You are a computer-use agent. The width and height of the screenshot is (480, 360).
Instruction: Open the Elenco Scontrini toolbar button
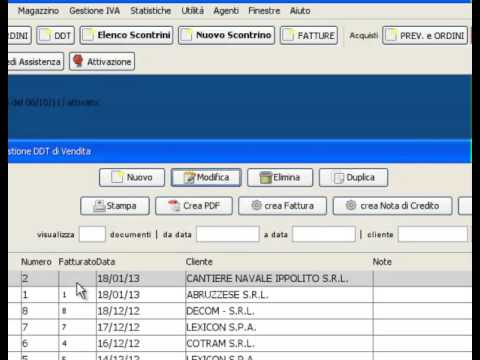(x=126, y=35)
